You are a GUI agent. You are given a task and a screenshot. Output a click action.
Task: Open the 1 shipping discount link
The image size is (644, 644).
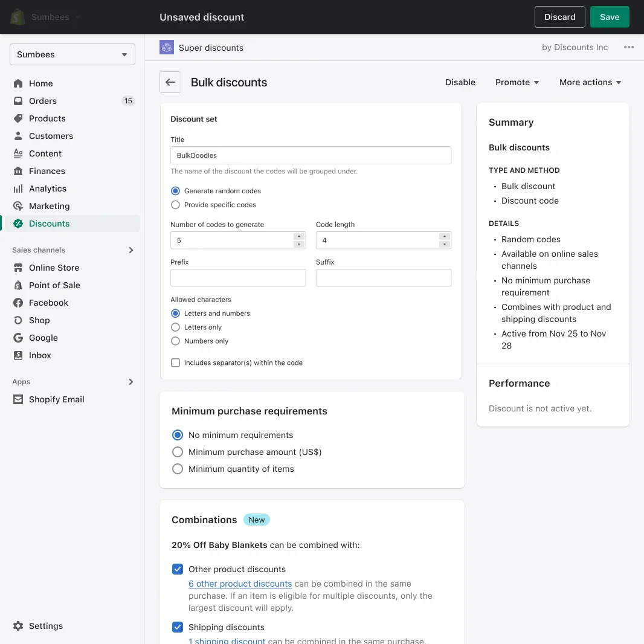click(x=227, y=640)
